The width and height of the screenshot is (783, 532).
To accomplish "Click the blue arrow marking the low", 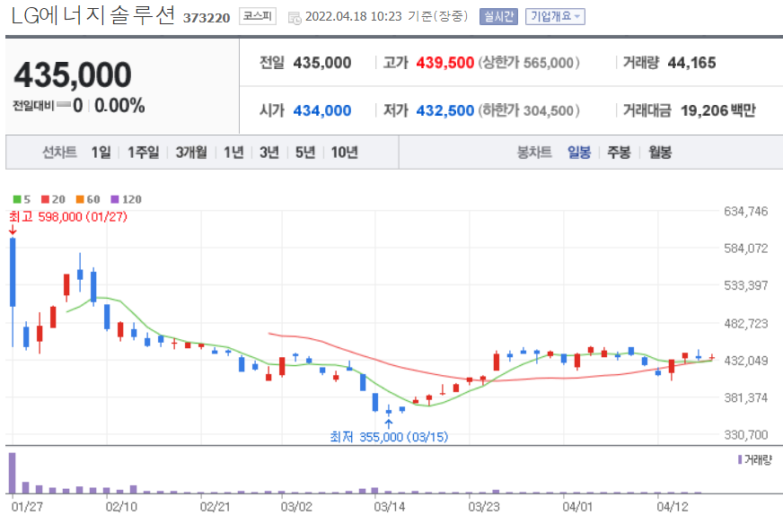I will pyautogui.click(x=389, y=424).
